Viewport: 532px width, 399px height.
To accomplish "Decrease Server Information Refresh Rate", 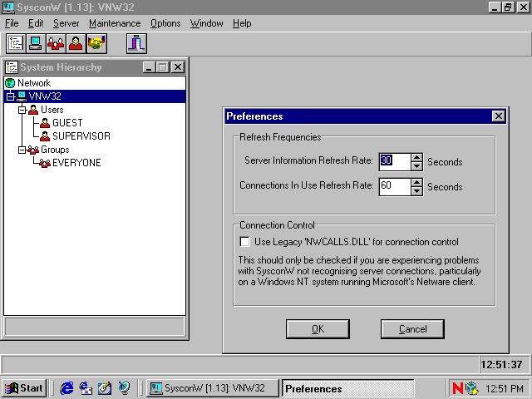I will pyautogui.click(x=416, y=166).
